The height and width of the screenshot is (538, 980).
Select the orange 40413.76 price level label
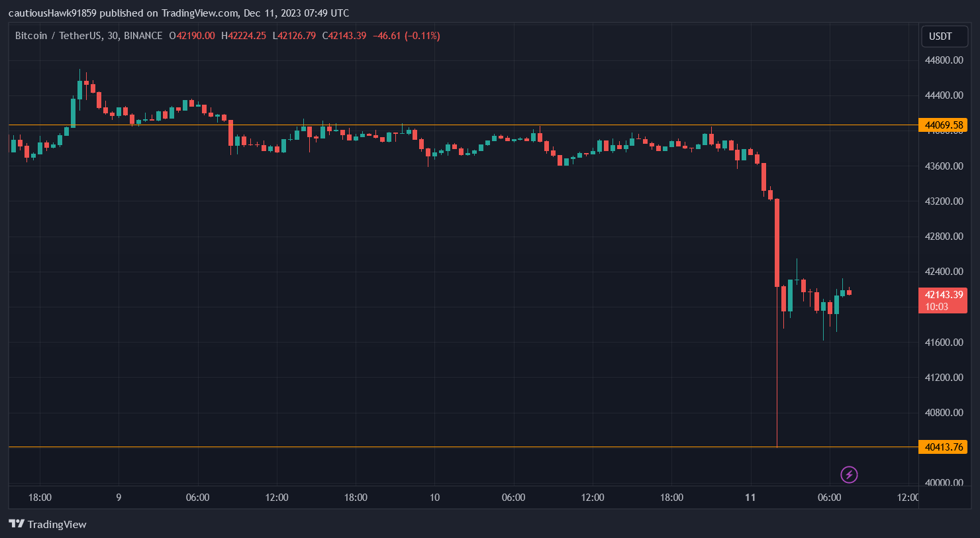click(x=943, y=447)
